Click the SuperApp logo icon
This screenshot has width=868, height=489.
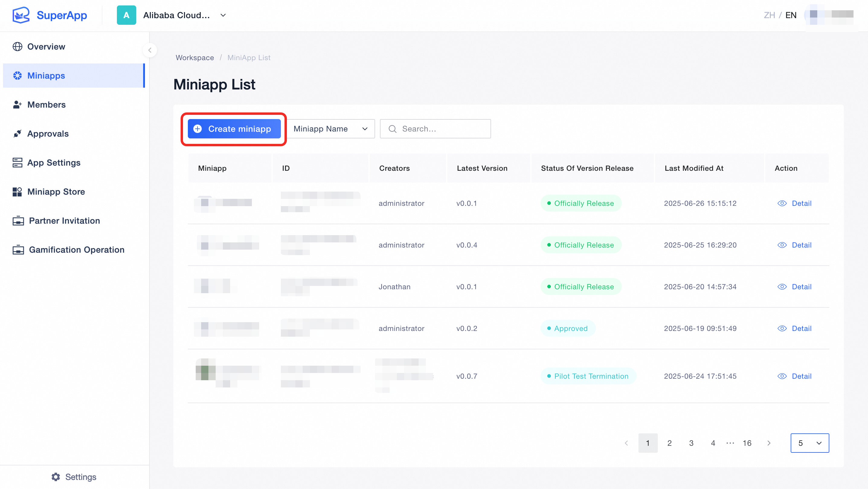coord(21,15)
